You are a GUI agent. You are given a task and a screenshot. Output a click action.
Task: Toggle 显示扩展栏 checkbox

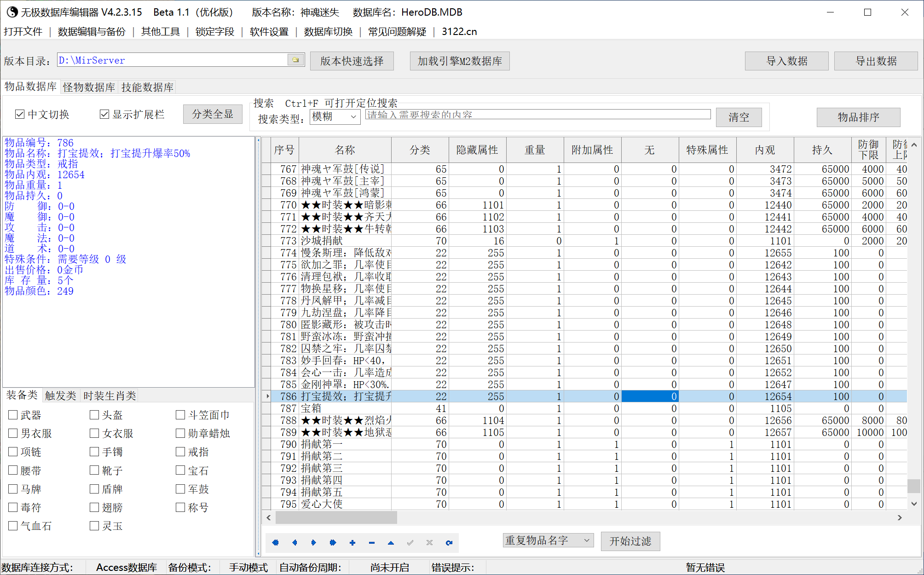[104, 114]
